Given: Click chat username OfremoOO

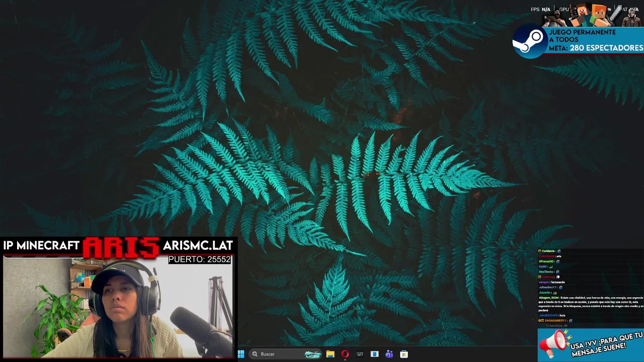Looking at the screenshot, I should 546,261.
